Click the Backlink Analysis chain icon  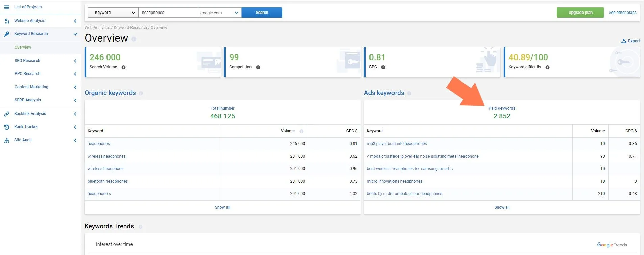click(x=7, y=114)
